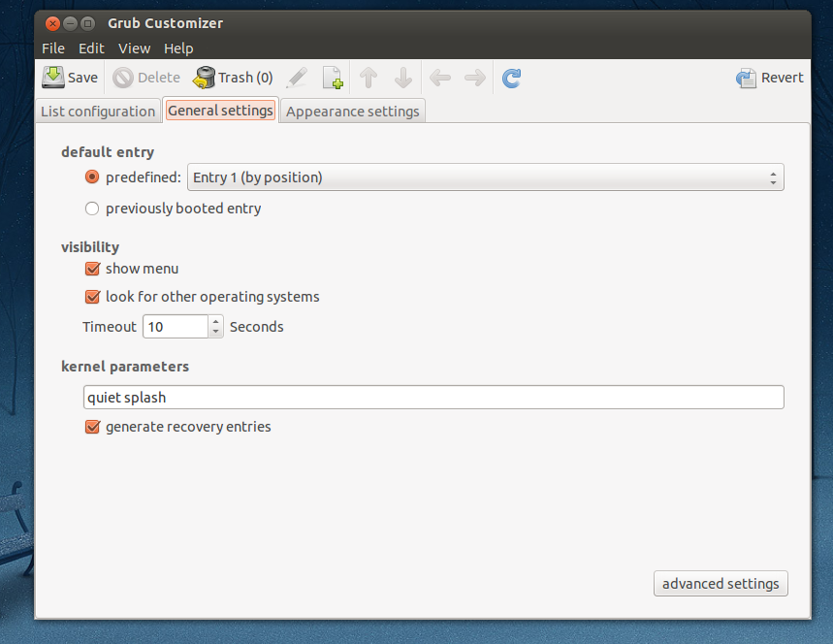
Task: Click the move down arrow icon
Action: point(403,78)
